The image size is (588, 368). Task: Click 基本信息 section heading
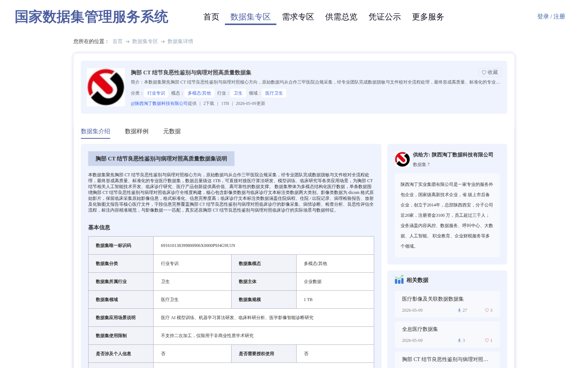click(x=99, y=227)
